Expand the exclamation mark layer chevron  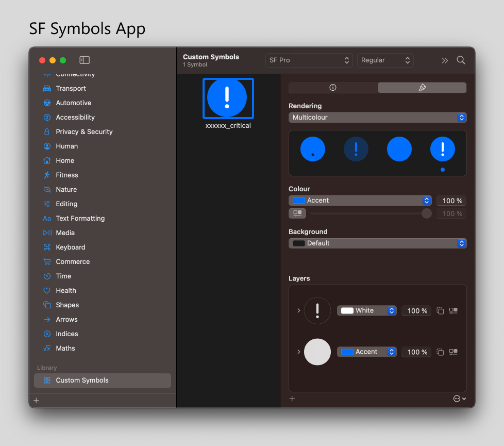299,310
